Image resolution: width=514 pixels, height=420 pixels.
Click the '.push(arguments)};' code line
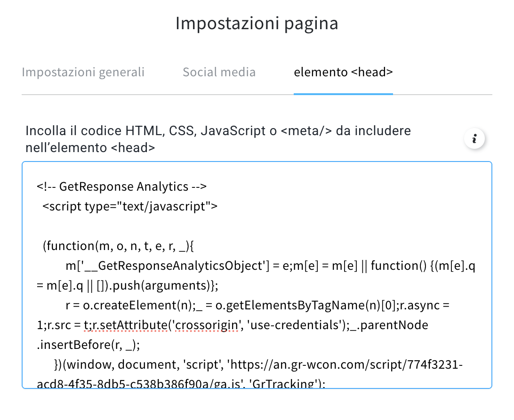pyautogui.click(x=128, y=285)
